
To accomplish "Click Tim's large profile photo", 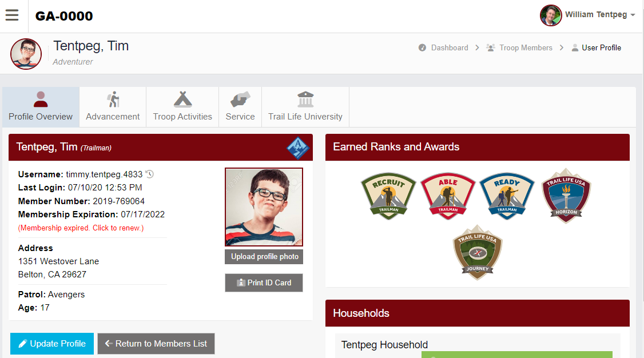I will pos(264,207).
